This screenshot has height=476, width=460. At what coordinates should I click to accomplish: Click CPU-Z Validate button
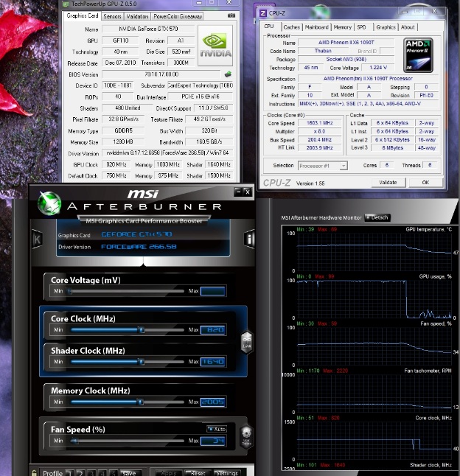coord(388,183)
